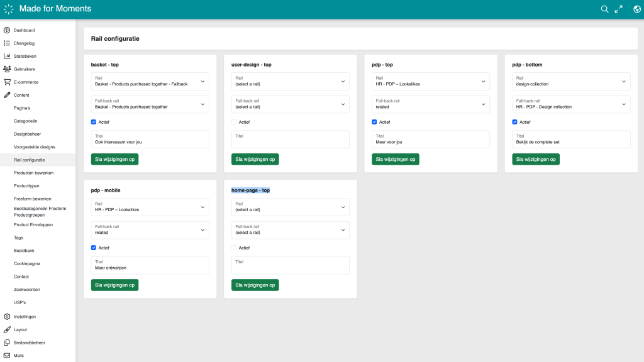This screenshot has width=644, height=362.
Task: Click the fullscreen expand arrows icon
Action: point(618,9)
